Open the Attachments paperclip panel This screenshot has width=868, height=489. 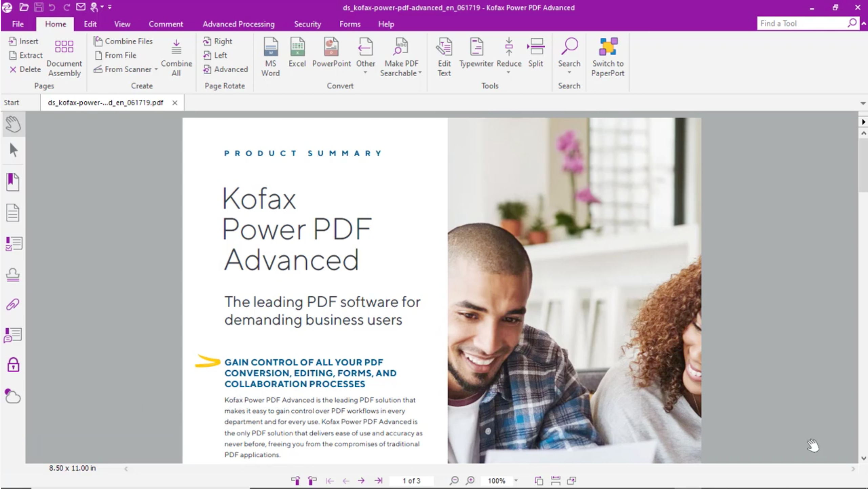tap(13, 305)
